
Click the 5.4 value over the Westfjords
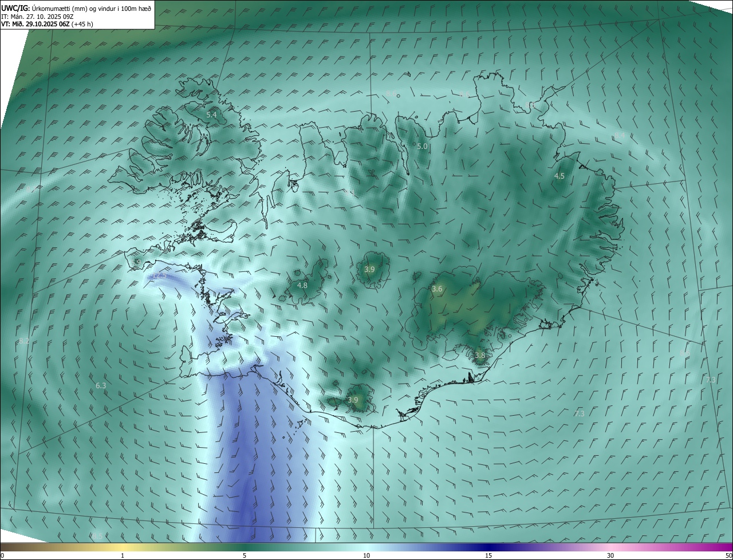pyautogui.click(x=211, y=115)
